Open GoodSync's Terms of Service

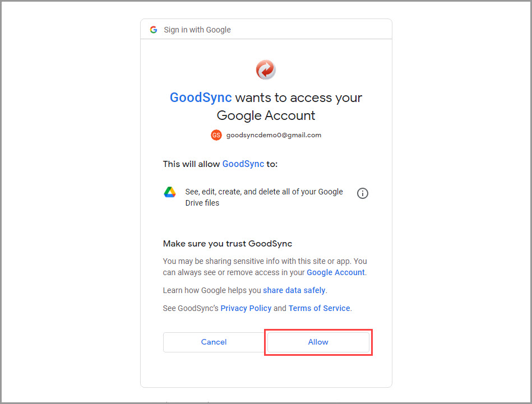click(x=319, y=308)
